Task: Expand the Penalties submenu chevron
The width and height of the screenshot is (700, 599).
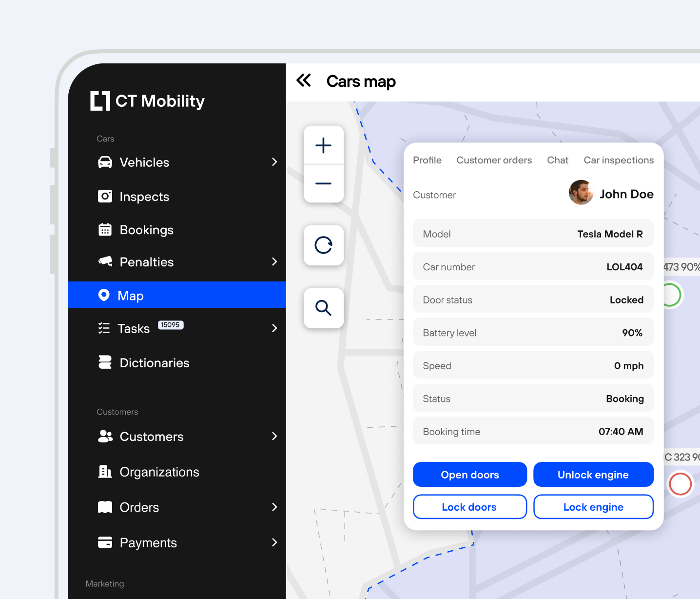Action: click(274, 262)
